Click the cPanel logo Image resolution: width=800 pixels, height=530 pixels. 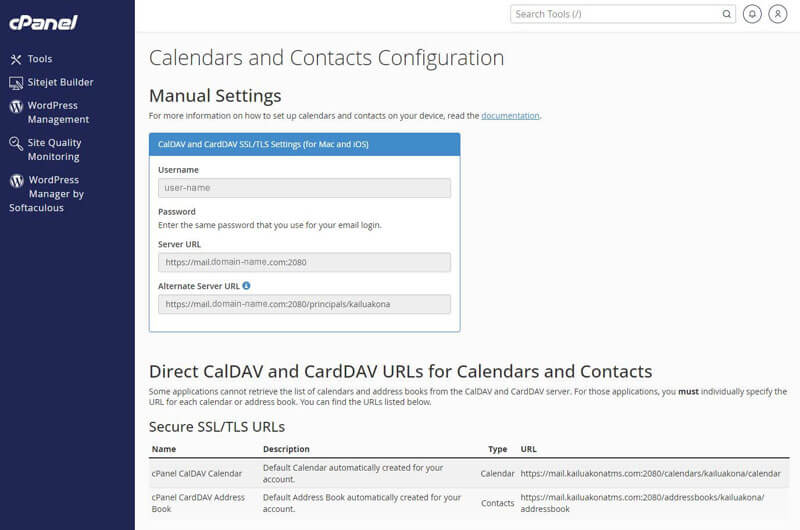[x=43, y=22]
